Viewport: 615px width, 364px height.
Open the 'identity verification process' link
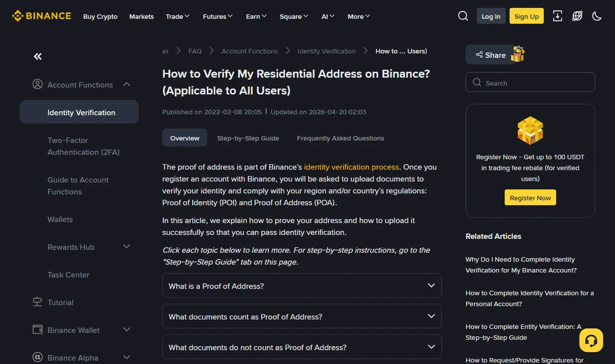(x=351, y=167)
